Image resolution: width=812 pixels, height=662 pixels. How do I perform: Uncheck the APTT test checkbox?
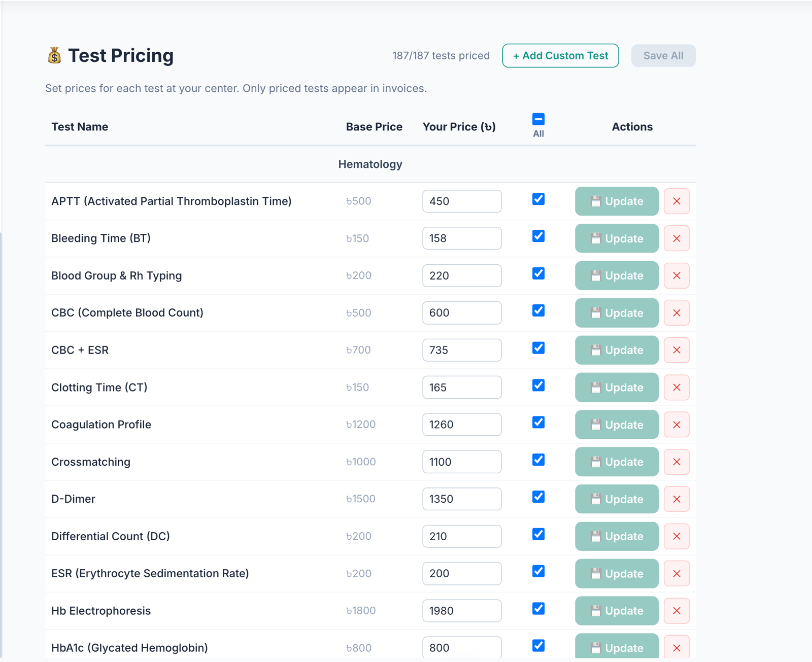click(x=538, y=199)
